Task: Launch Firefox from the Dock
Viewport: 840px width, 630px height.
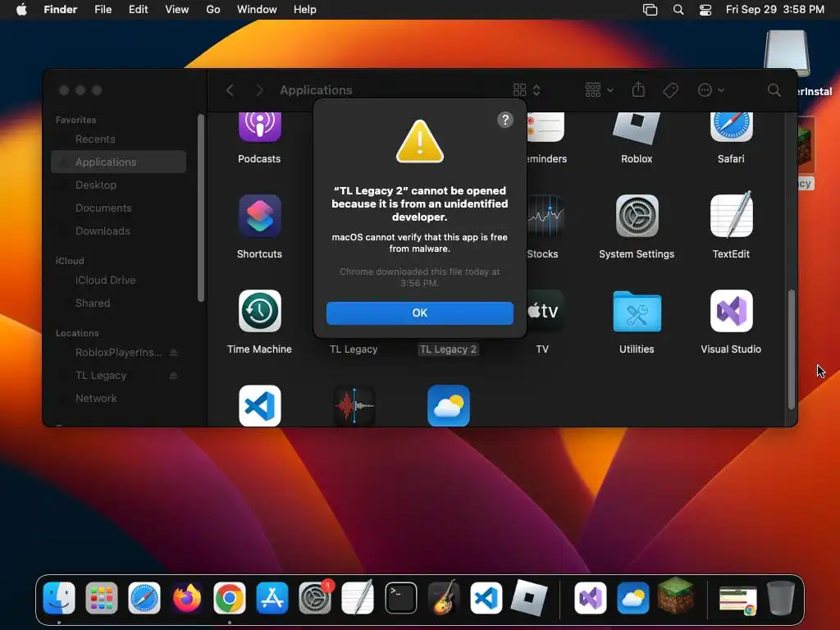Action: click(187, 598)
